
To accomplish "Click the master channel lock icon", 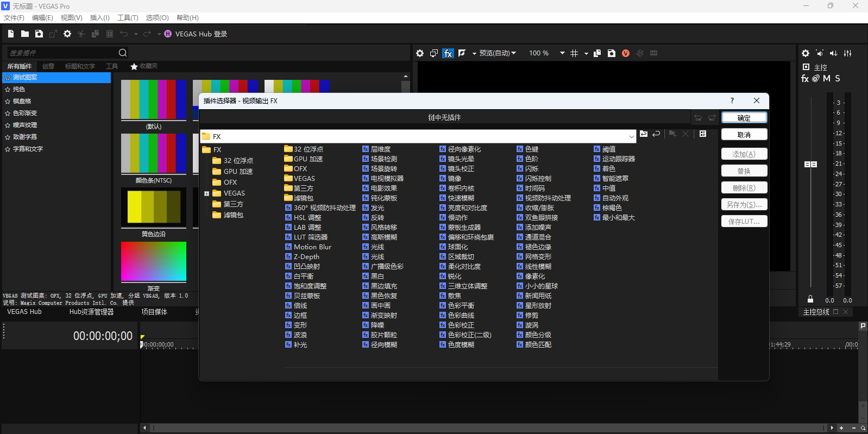I will 810,299.
